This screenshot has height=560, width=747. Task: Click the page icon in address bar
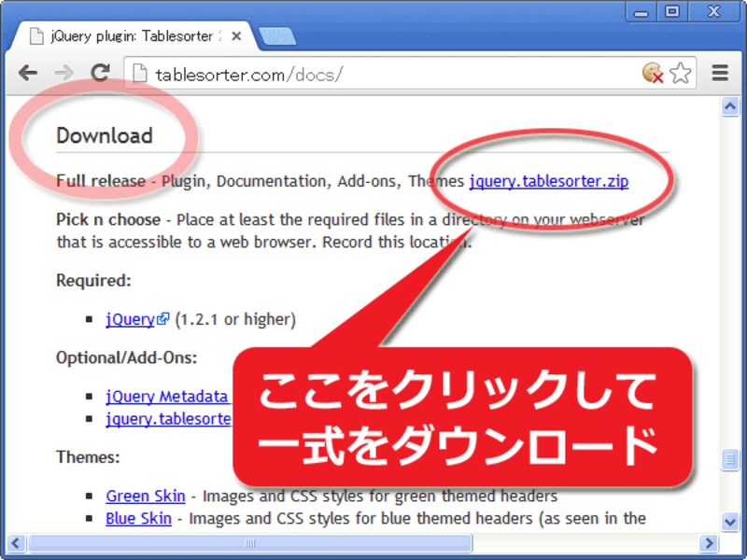[x=139, y=74]
